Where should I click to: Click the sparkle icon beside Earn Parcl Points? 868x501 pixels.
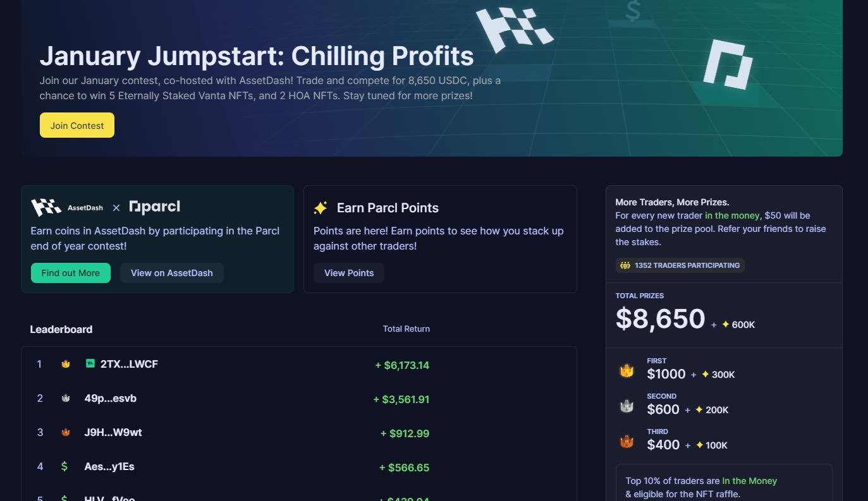(321, 208)
